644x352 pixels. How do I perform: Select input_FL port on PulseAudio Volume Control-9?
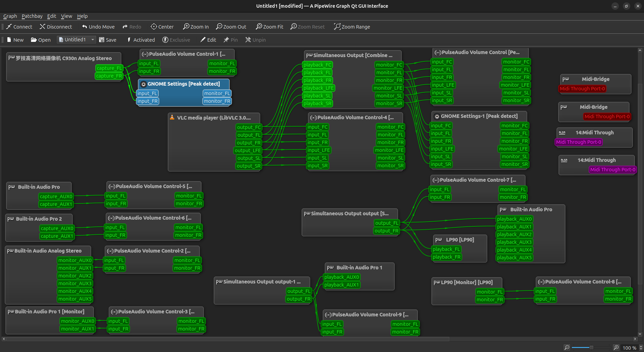click(332, 324)
